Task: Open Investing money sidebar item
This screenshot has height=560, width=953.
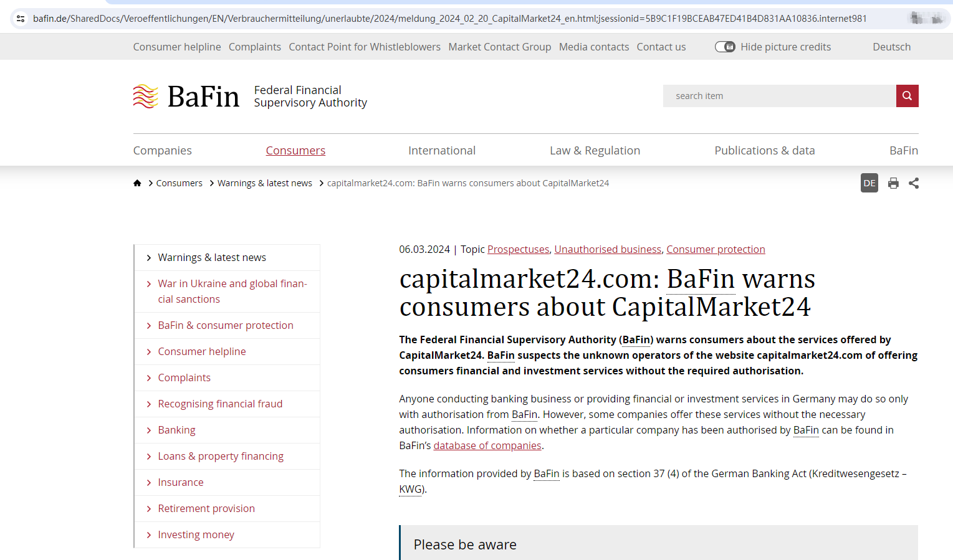Action: click(x=196, y=534)
